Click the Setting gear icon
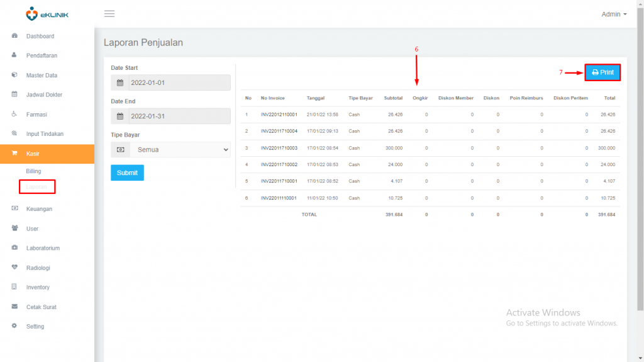The image size is (644, 362). coord(14,326)
